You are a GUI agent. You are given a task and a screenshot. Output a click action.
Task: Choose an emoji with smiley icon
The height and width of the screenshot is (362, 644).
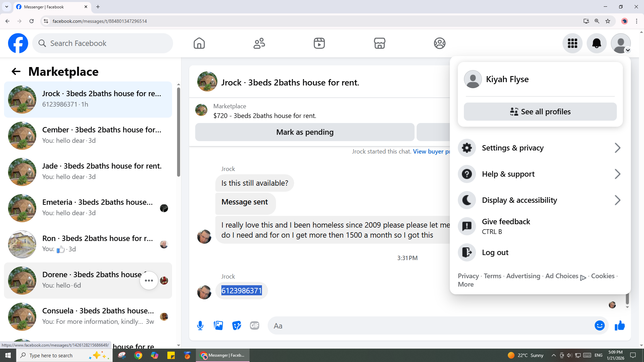click(599, 325)
